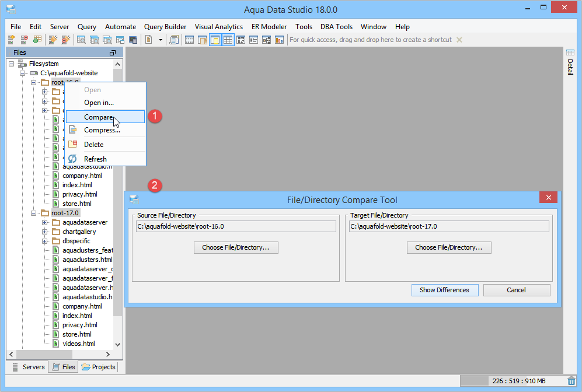Screen dimensions: 582x392
Task: Open the DBA Tools menu
Action: pos(336,27)
